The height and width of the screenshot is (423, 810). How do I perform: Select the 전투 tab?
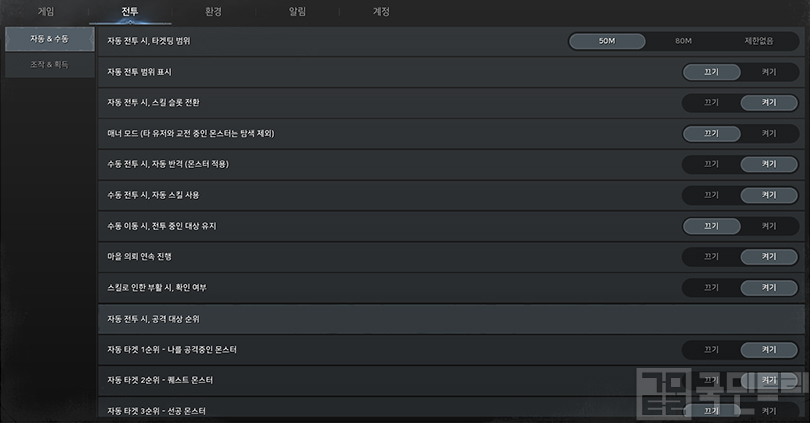pyautogui.click(x=130, y=11)
